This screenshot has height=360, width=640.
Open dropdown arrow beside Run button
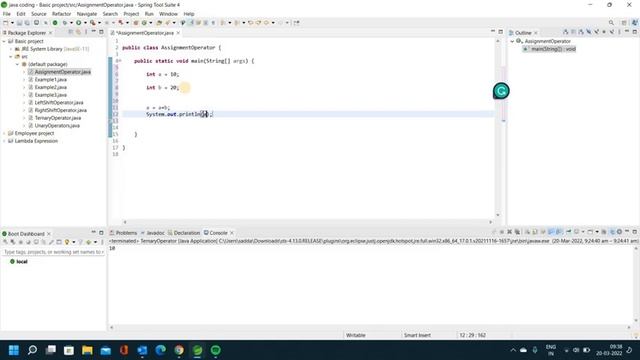coord(85,23)
